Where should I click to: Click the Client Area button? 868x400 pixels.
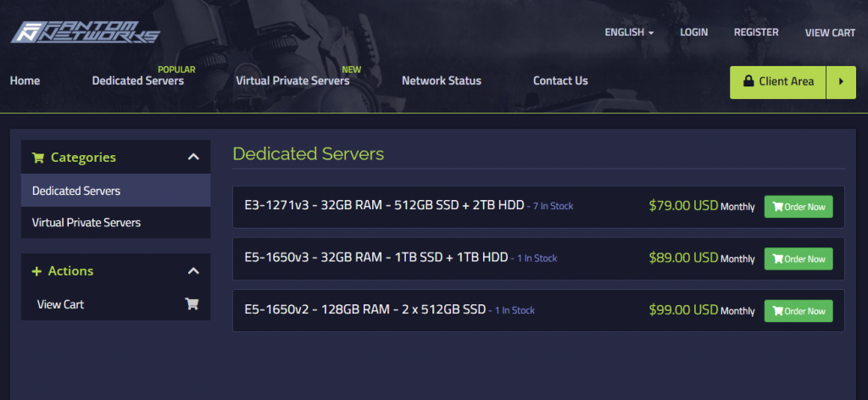[x=778, y=82]
